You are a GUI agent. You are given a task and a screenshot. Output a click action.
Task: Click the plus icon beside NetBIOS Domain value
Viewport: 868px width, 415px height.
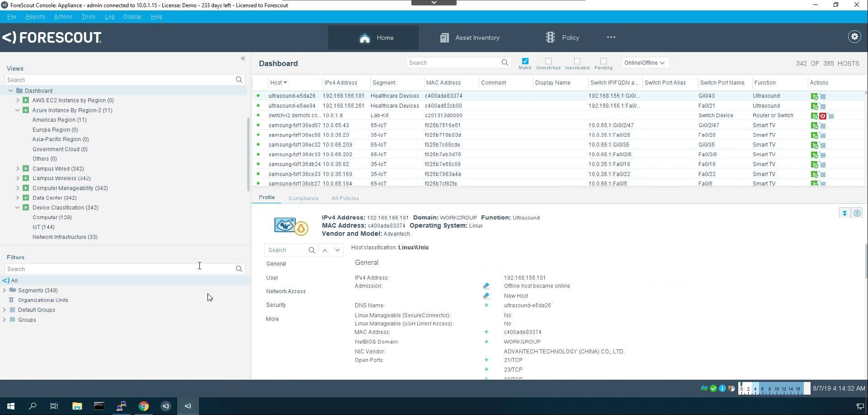click(486, 342)
